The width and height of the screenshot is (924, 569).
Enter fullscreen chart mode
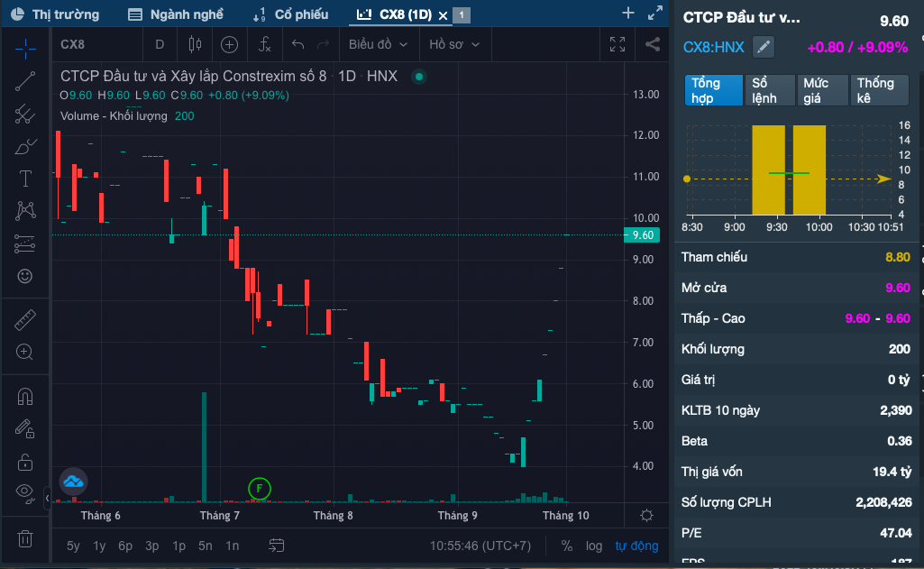(x=617, y=44)
